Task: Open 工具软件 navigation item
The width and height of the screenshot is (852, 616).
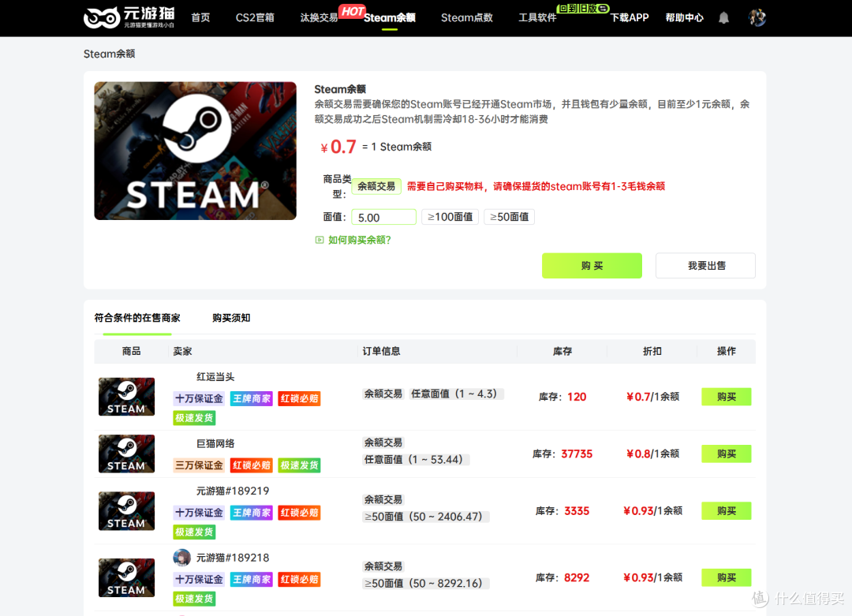Action: [x=537, y=17]
